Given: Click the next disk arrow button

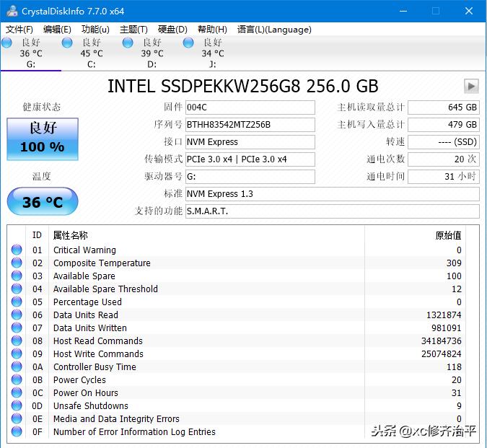Looking at the screenshot, I should tap(471, 86).
